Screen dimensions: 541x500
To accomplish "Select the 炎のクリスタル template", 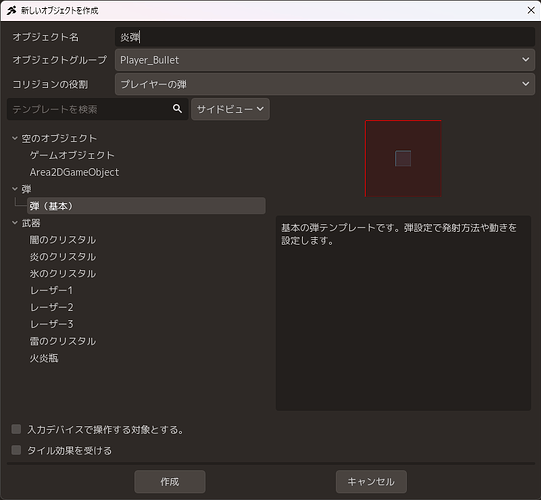I will coord(63,257).
